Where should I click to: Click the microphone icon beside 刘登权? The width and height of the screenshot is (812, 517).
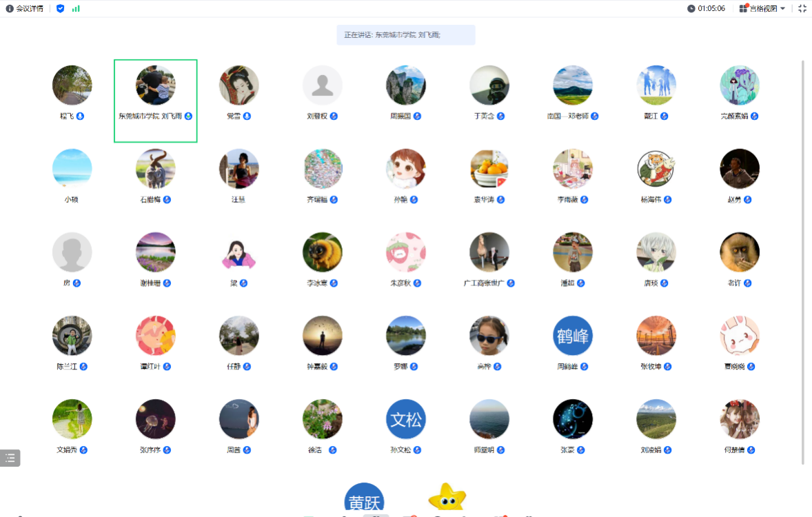pos(334,116)
